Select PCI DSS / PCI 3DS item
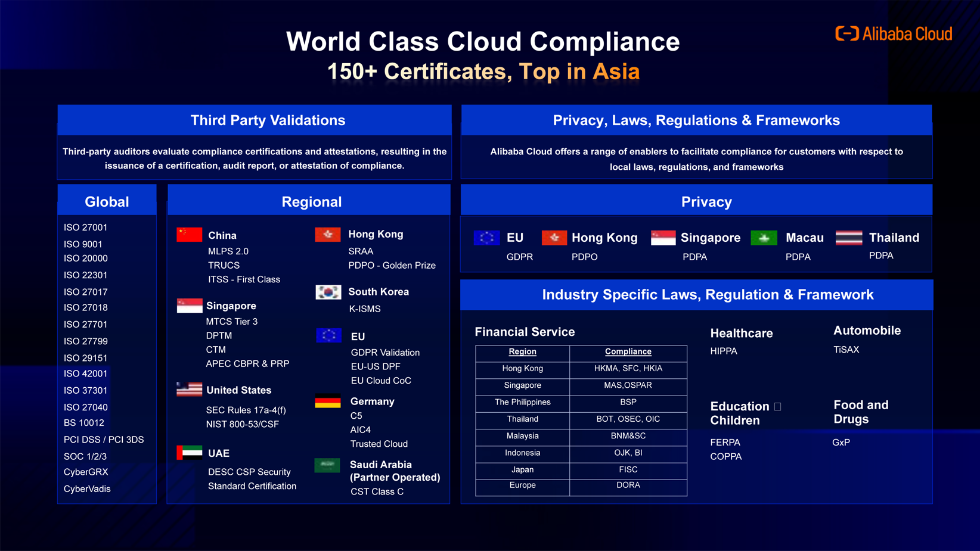 tap(104, 440)
